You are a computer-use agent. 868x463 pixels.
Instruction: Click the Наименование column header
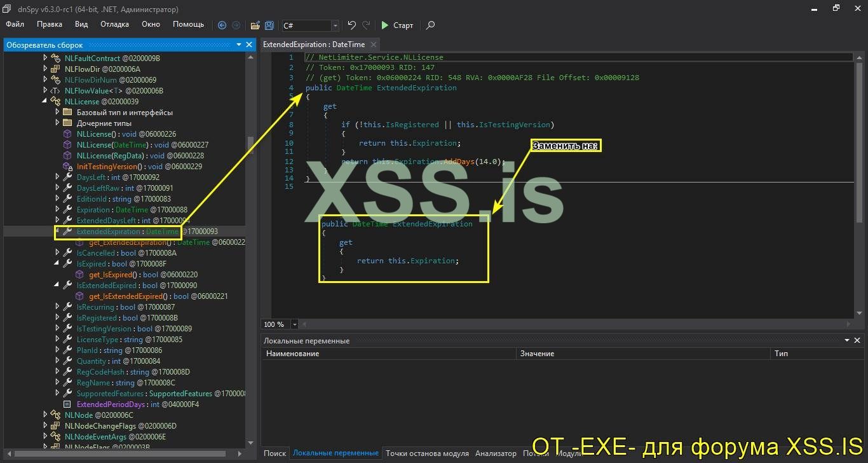pyautogui.click(x=293, y=353)
